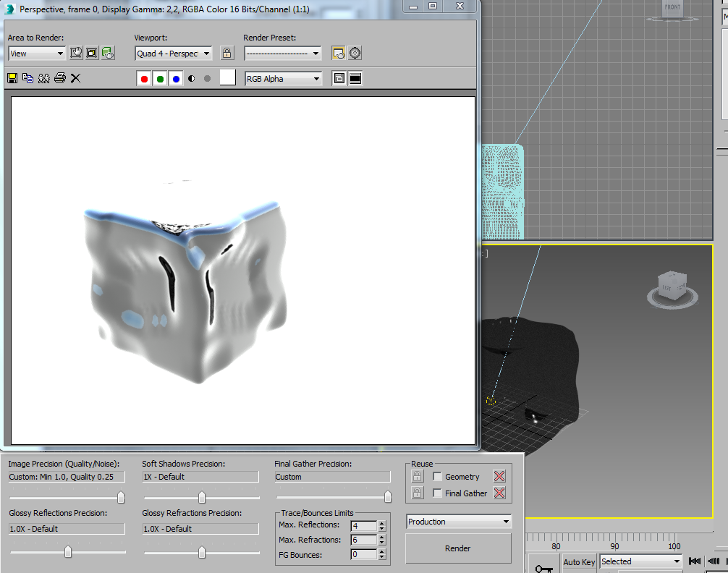Print the rendered image
This screenshot has width=728, height=573.
(x=60, y=78)
